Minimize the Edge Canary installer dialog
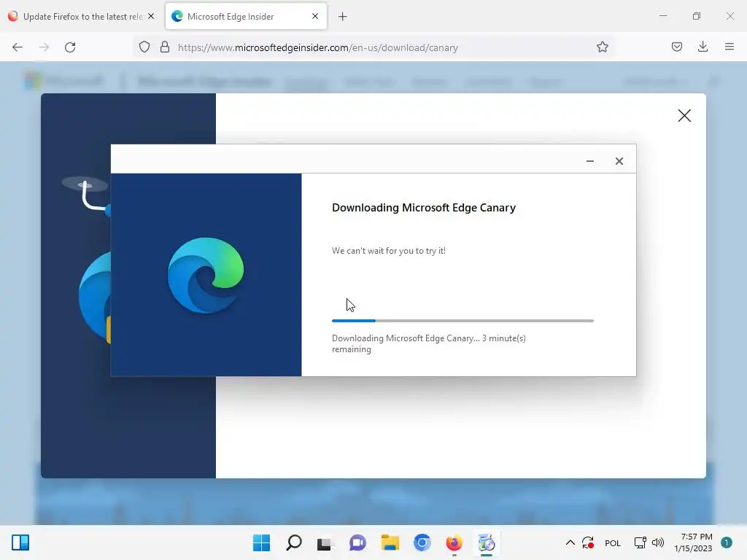This screenshot has height=560, width=747. point(589,161)
